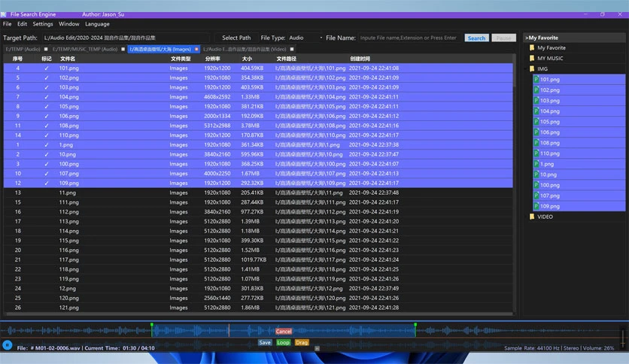629x364 pixels.
Task: Click the 110.png file icon in favorites panel
Action: (536, 153)
